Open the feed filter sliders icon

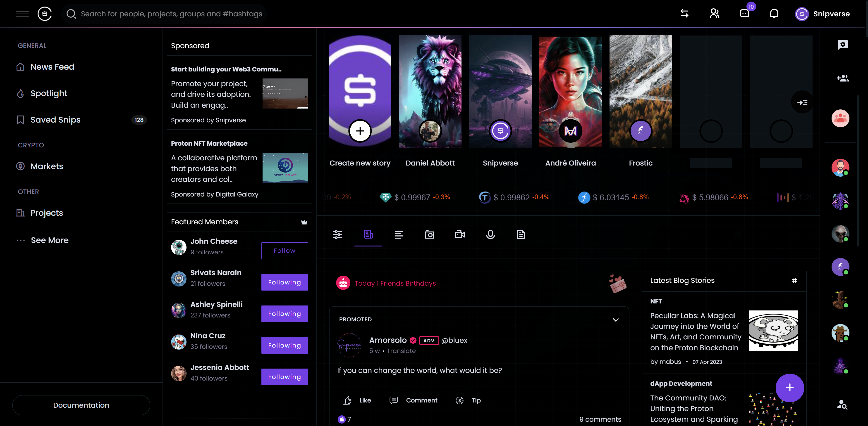click(x=338, y=234)
